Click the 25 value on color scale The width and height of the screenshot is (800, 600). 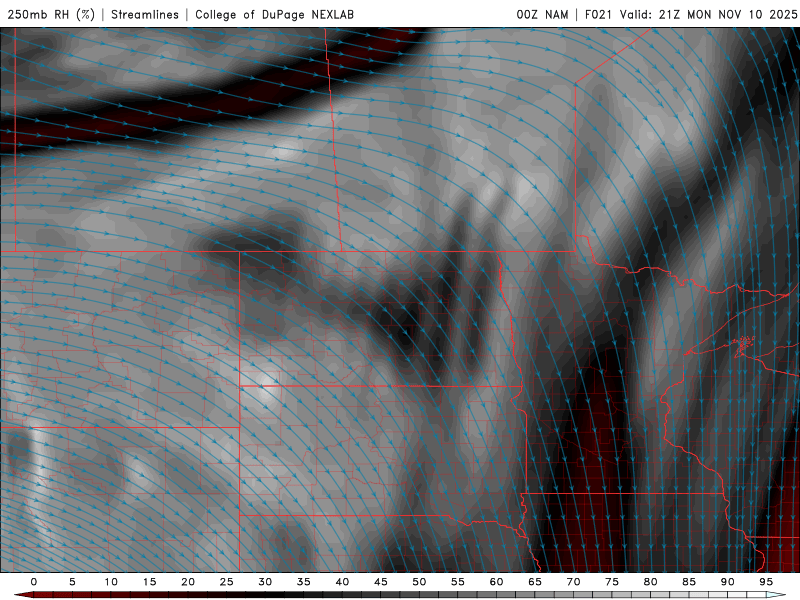(x=227, y=582)
